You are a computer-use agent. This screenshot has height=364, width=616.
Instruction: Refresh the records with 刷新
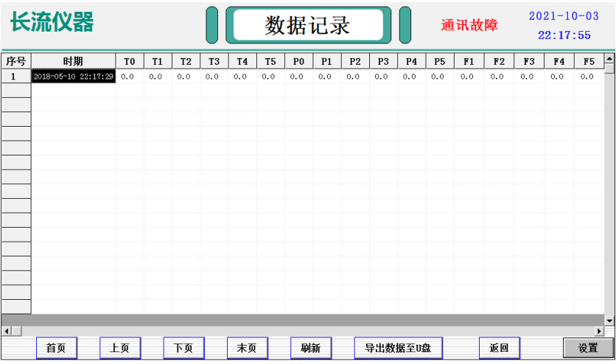(311, 348)
